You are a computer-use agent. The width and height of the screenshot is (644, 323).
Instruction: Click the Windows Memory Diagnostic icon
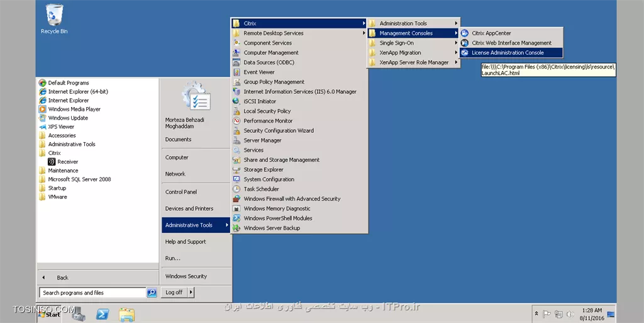coord(236,208)
